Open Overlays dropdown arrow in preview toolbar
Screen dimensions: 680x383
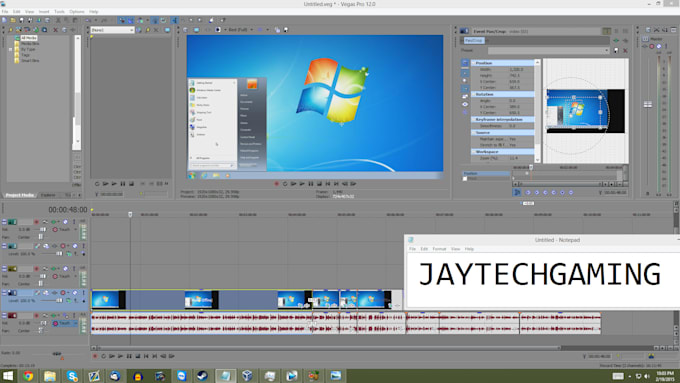pyautogui.click(x=268, y=30)
